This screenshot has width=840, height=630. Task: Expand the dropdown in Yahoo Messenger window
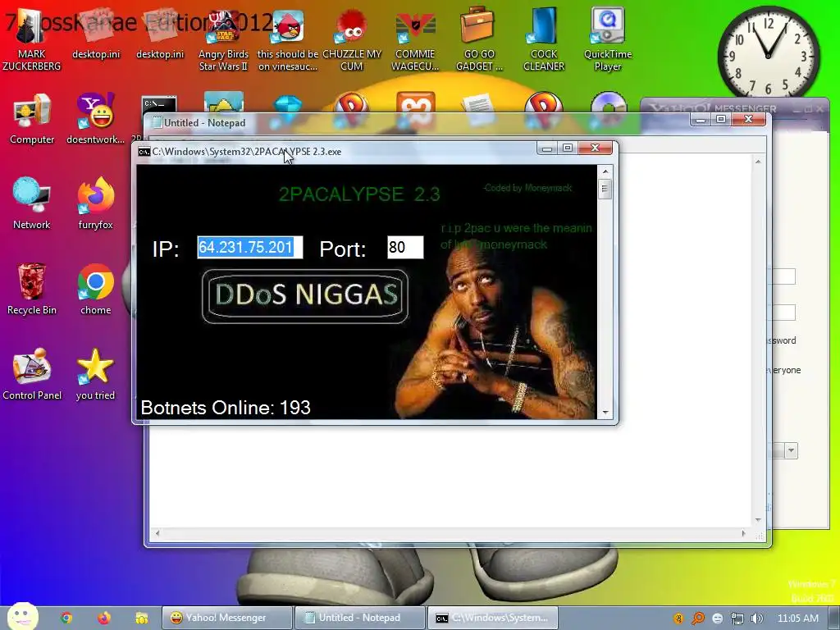pos(791,450)
